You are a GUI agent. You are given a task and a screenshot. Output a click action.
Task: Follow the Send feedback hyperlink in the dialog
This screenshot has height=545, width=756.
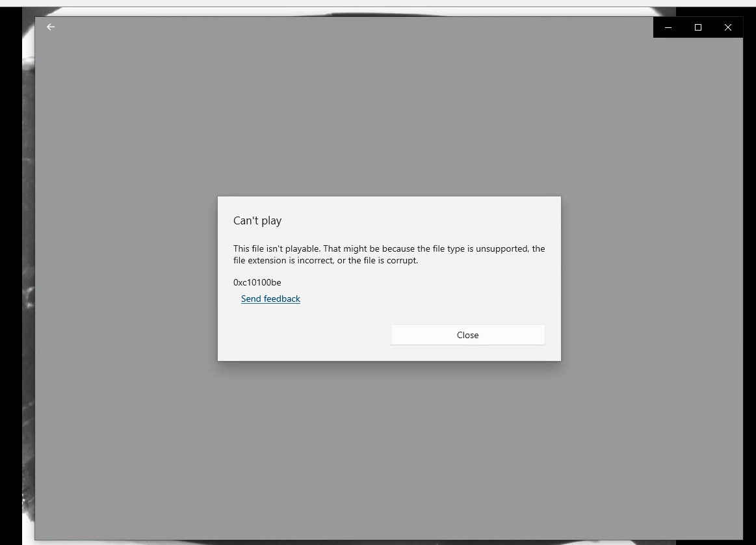pos(270,299)
